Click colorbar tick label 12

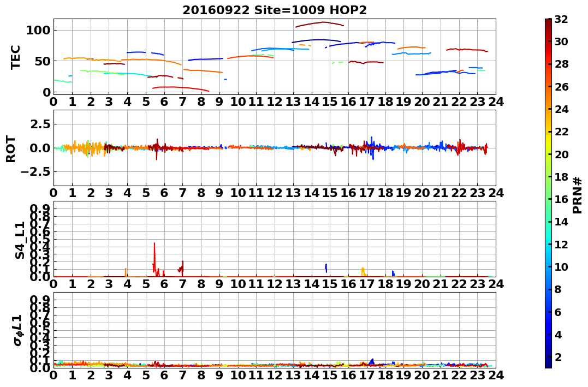pyautogui.click(x=561, y=244)
